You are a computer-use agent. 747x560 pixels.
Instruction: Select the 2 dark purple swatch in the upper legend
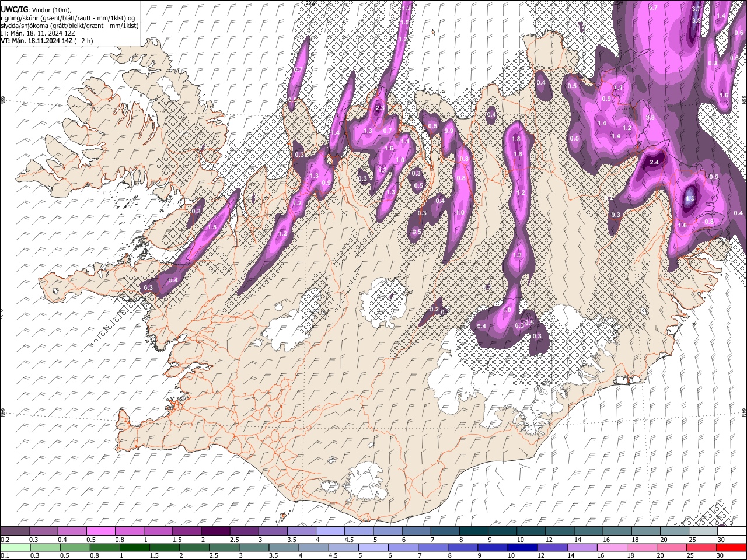(215, 531)
